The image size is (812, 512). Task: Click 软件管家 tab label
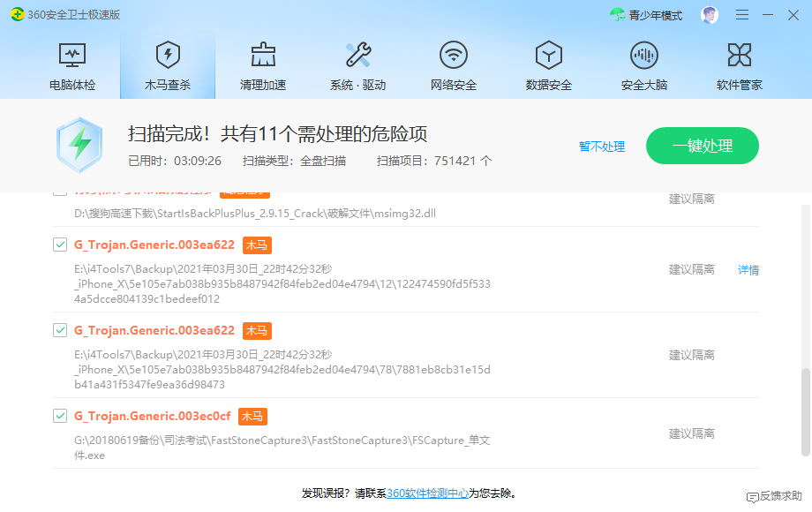tap(739, 85)
